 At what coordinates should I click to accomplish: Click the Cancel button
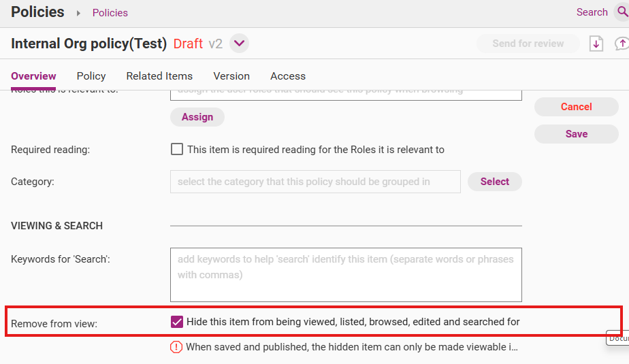576,107
